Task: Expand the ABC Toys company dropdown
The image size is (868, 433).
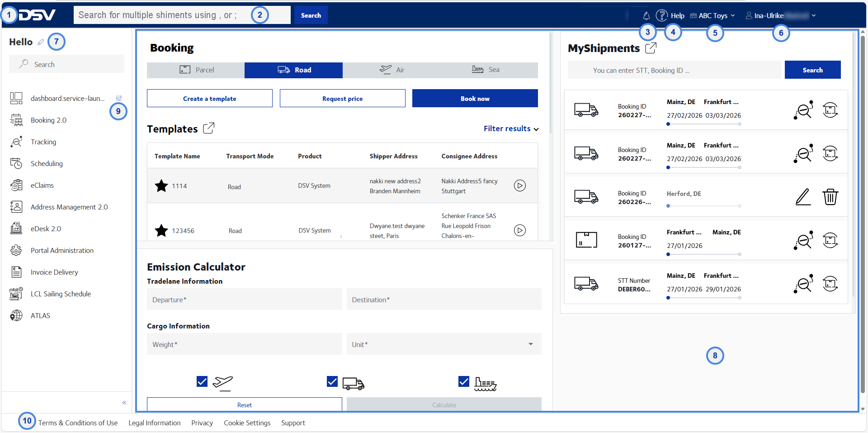Action: [x=712, y=16]
